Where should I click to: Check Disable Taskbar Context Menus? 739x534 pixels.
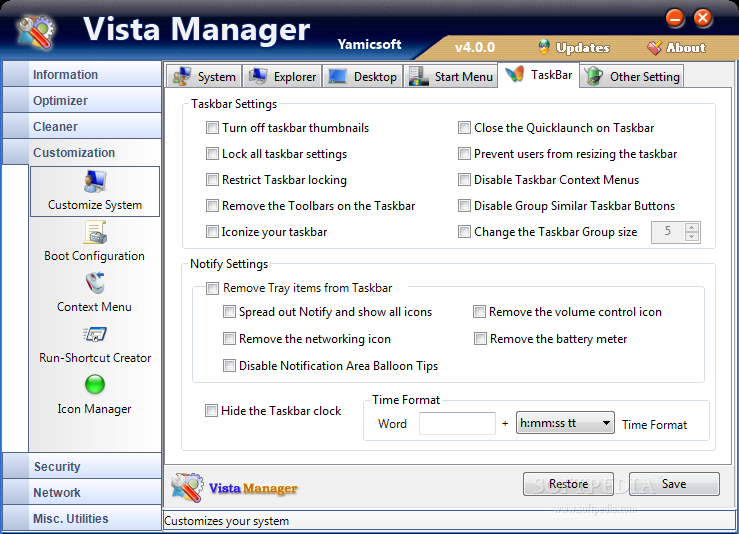[x=464, y=180]
